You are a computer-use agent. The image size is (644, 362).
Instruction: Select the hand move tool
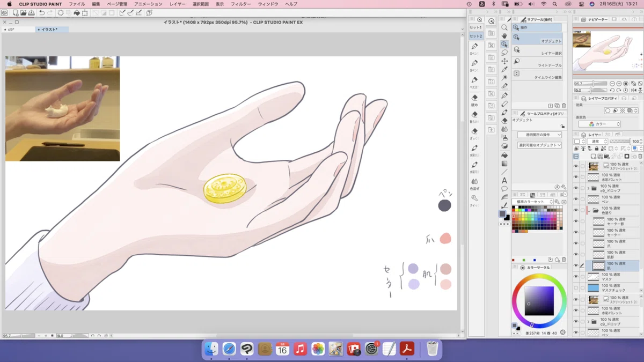pos(504,36)
